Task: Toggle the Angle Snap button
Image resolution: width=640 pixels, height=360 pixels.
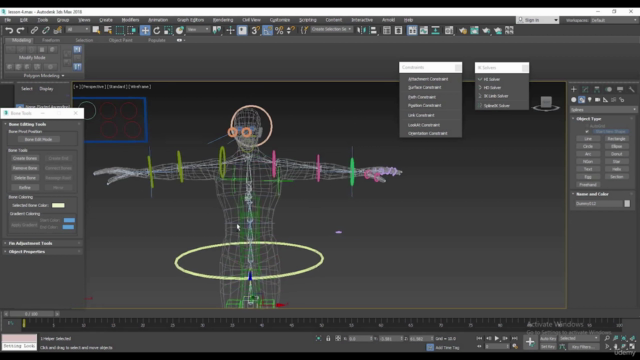Action: [267, 30]
